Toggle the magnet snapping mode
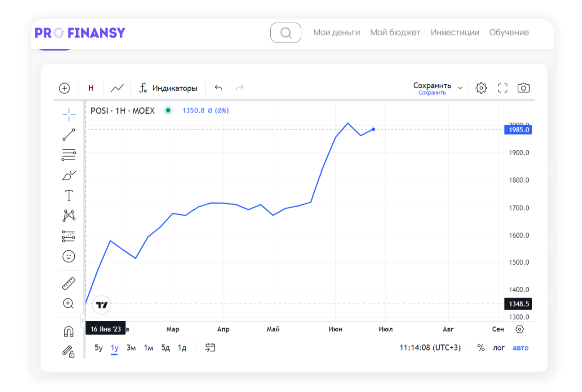The image size is (582, 392). (69, 331)
